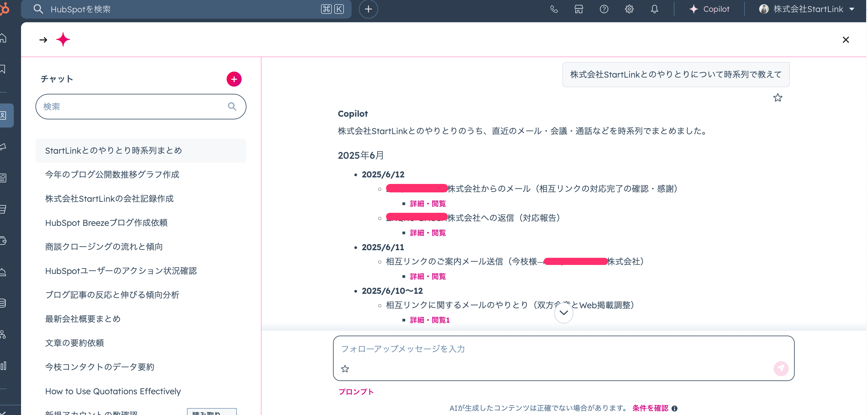
Task: Click the pink plus new chat button
Action: click(234, 79)
